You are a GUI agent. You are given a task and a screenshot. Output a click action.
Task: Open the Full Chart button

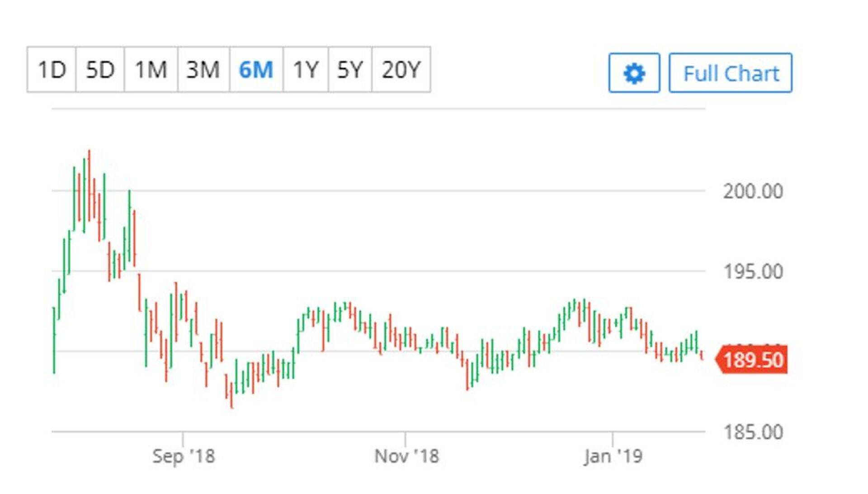point(731,73)
